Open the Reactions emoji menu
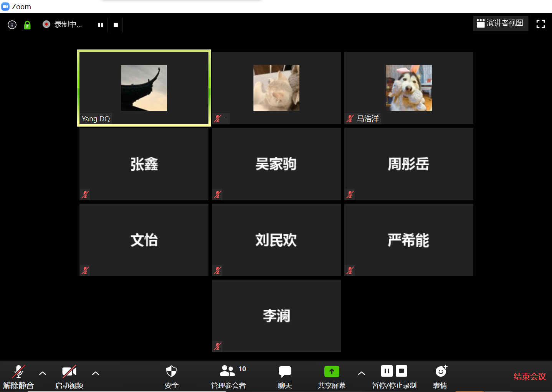 click(x=441, y=376)
